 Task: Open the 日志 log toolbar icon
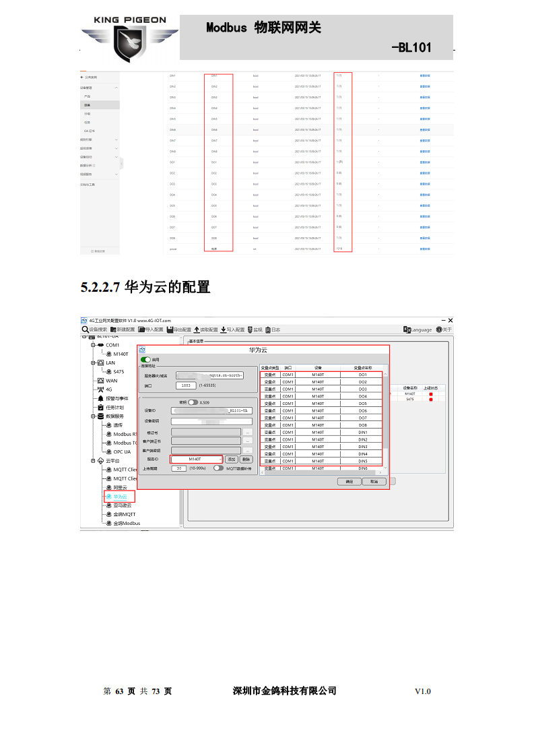coord(268,329)
